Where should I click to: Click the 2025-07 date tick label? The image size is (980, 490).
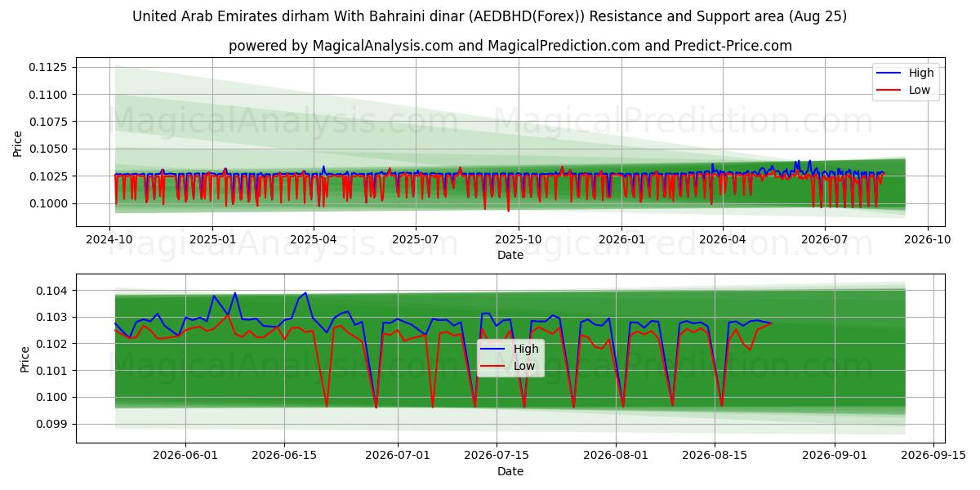click(x=416, y=240)
